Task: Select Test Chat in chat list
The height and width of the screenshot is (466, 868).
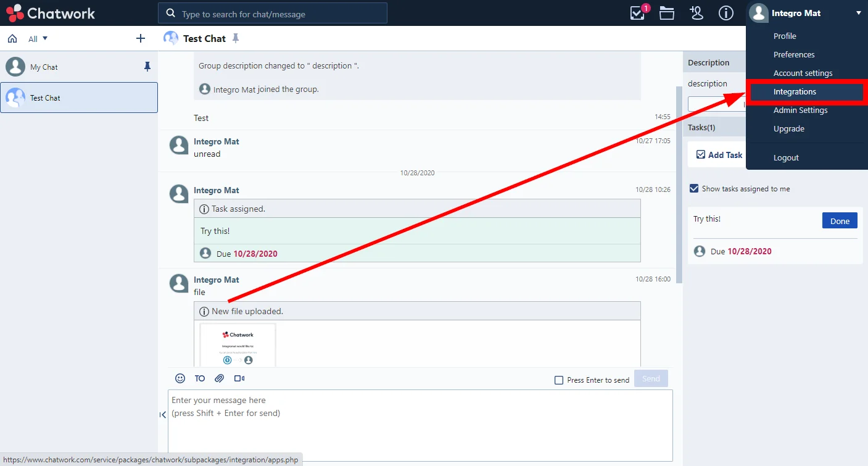Action: tap(79, 98)
